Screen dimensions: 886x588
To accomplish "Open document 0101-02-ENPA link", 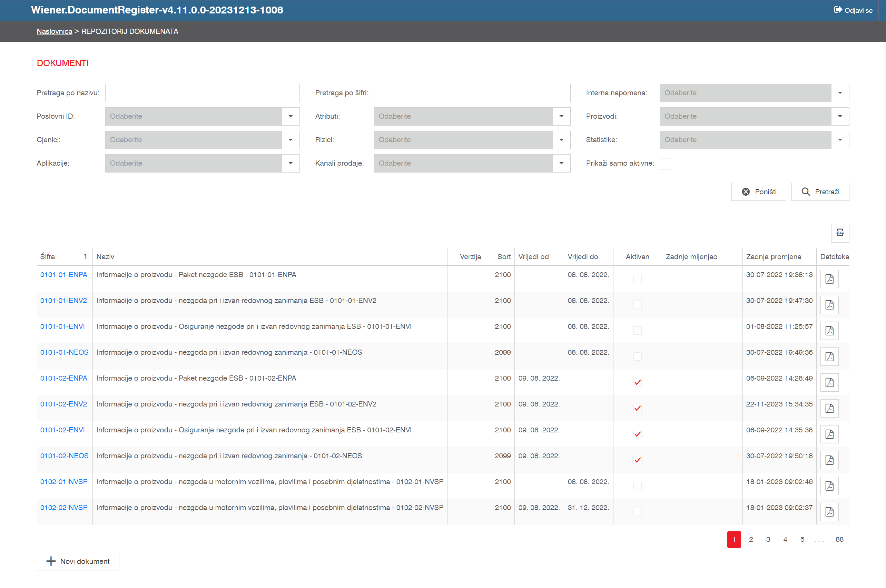I will pyautogui.click(x=64, y=378).
